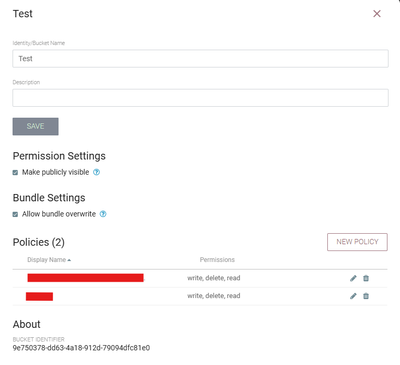
Task: Click the SAVE button
Action: (x=35, y=126)
